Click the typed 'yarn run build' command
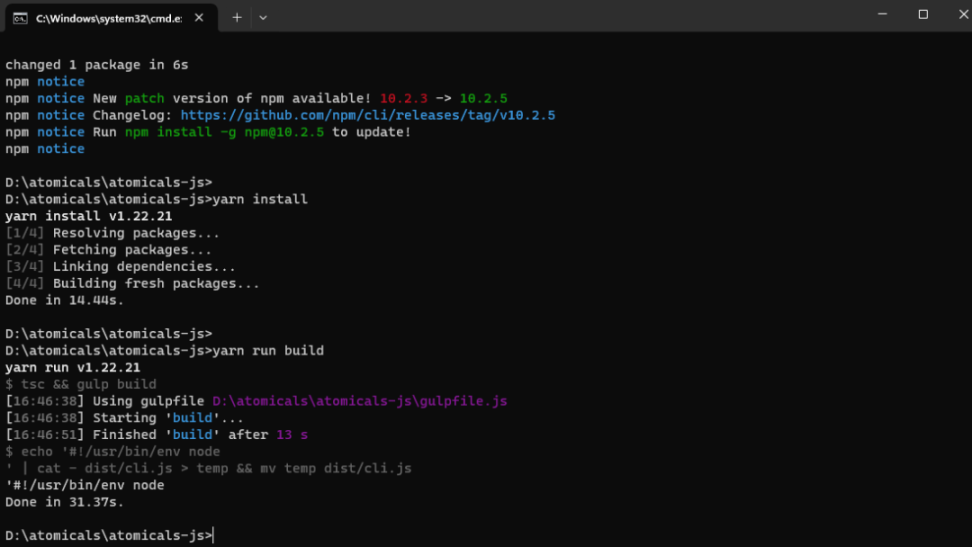This screenshot has width=972, height=547. click(x=267, y=351)
